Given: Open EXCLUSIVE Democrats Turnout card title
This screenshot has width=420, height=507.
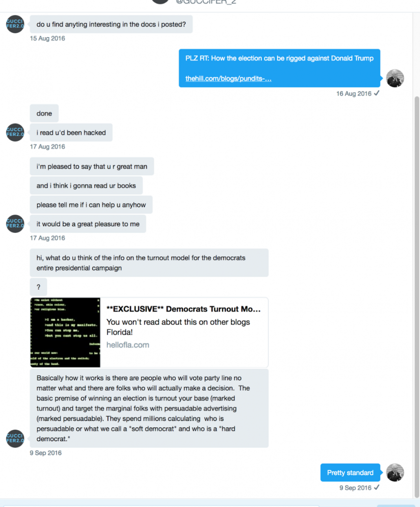Looking at the screenshot, I should click(x=183, y=309).
